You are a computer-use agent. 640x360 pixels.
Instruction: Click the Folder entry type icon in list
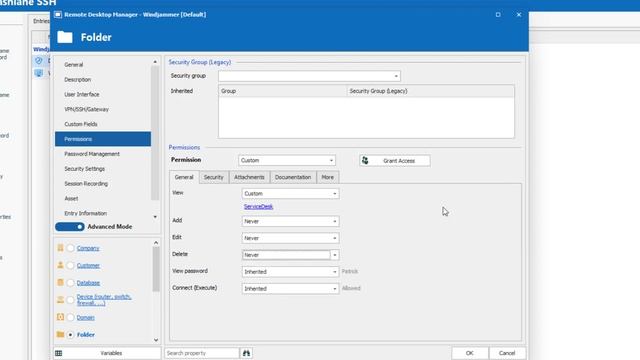pos(60,334)
